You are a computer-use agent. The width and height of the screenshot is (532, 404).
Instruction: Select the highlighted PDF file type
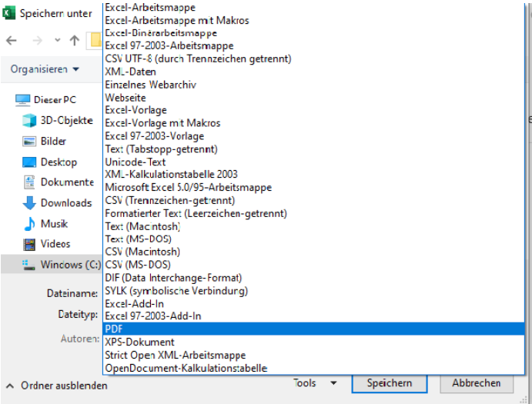tap(313, 329)
